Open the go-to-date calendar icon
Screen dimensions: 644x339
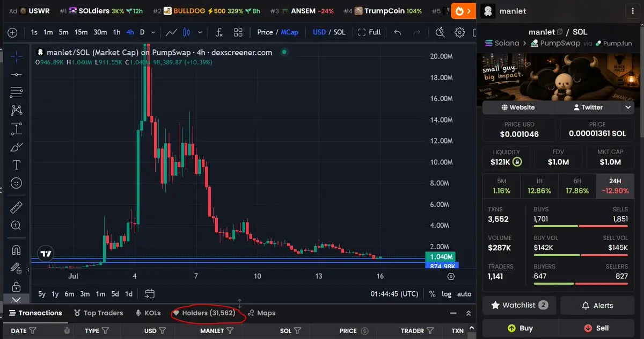pyautogui.click(x=150, y=294)
